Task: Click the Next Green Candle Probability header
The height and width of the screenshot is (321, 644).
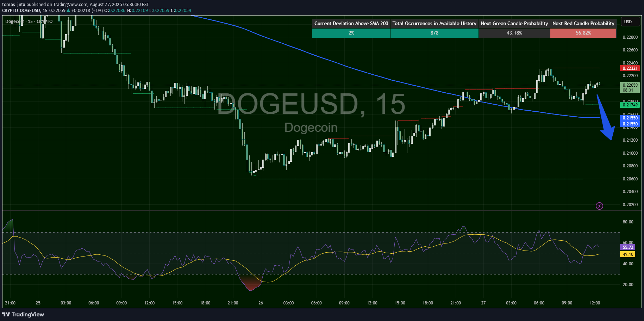Action: (514, 23)
